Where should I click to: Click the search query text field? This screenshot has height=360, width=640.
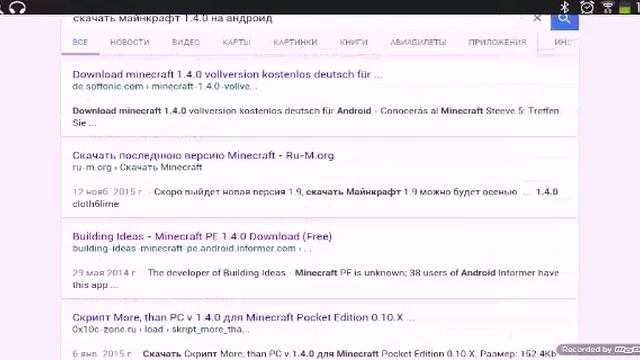[294, 19]
